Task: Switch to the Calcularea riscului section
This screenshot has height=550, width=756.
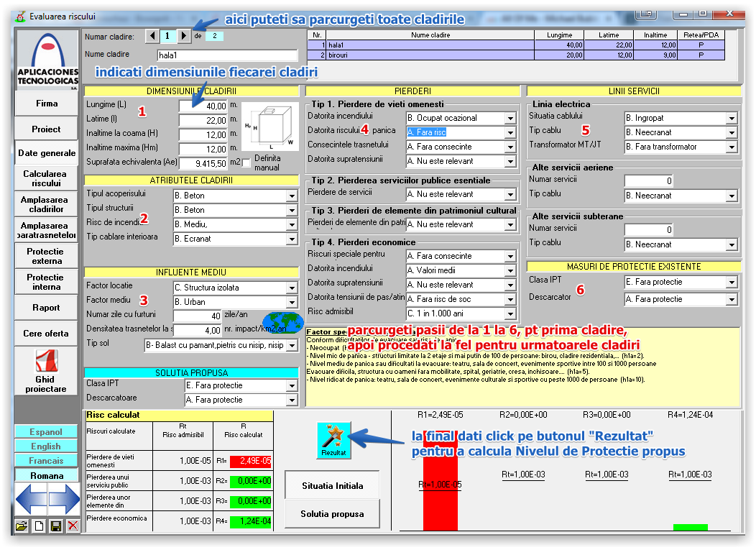Action: click(x=45, y=178)
